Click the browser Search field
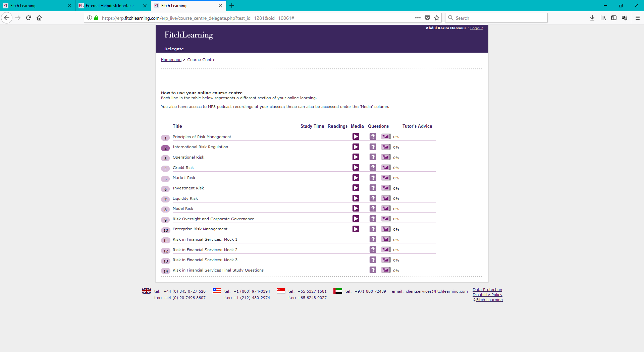The width and height of the screenshot is (644, 352). tap(496, 18)
